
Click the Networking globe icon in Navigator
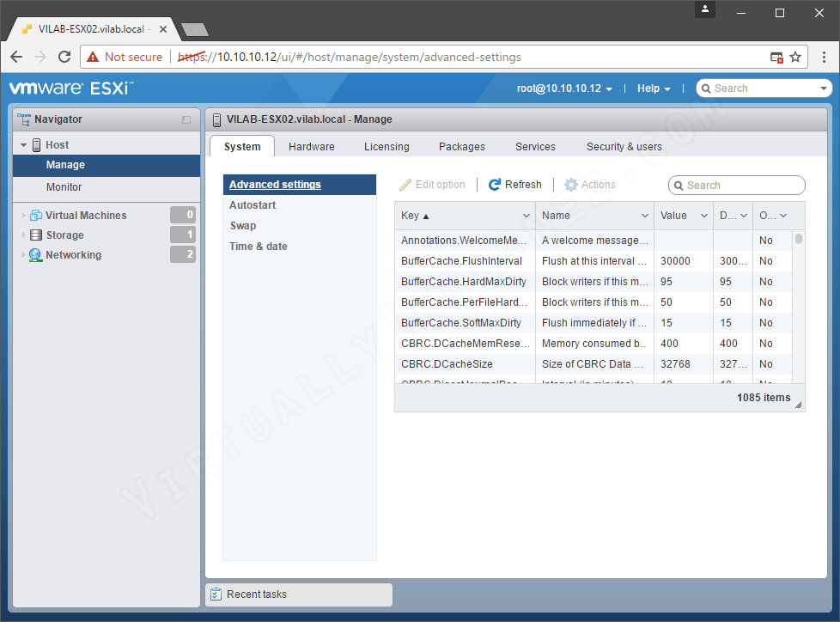[x=36, y=254]
